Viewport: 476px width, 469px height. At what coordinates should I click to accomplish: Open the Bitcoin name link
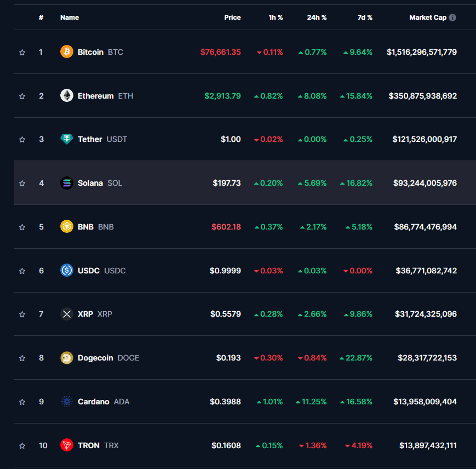pyautogui.click(x=90, y=52)
